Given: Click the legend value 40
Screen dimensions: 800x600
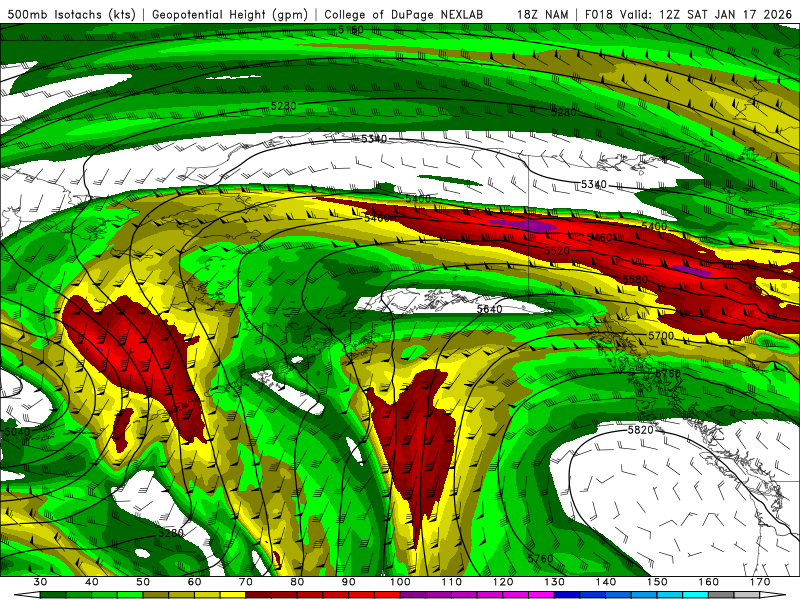Looking at the screenshot, I should pyautogui.click(x=92, y=582).
